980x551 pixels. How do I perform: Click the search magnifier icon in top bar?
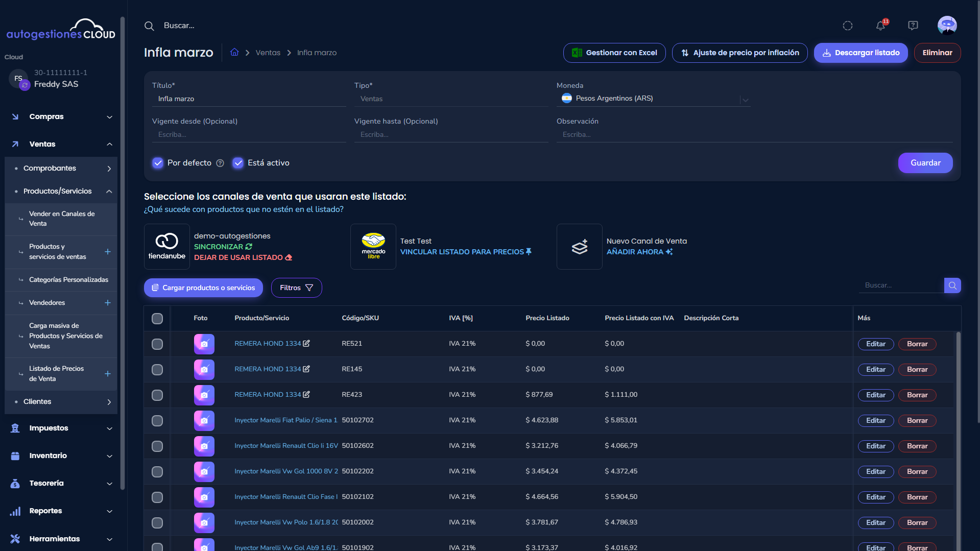coord(149,26)
